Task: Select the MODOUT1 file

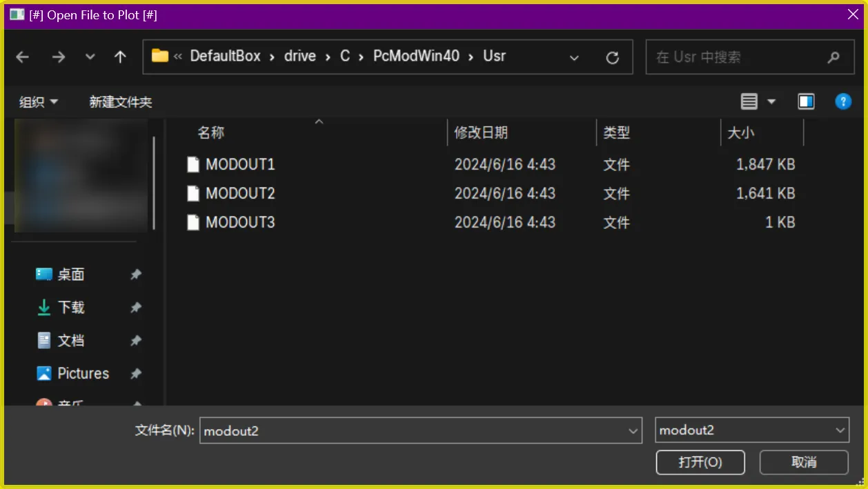Action: 240,165
